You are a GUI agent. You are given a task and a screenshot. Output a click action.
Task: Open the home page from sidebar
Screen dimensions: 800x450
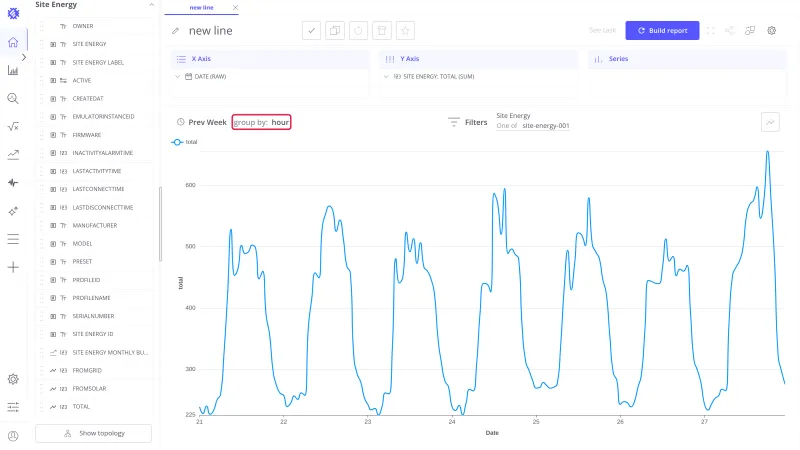click(13, 42)
